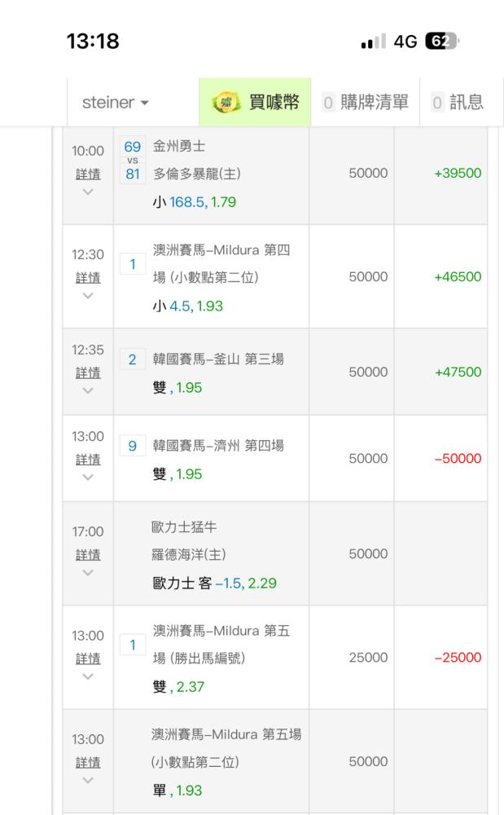Expand the chevron under 12:30 bet row
Viewport: 504px width, 815px height.
[x=88, y=296]
